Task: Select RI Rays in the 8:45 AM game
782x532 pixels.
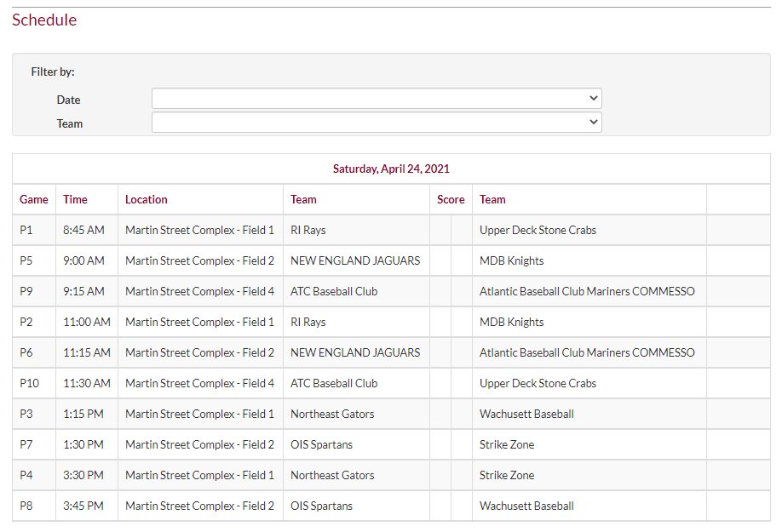Action: [308, 230]
